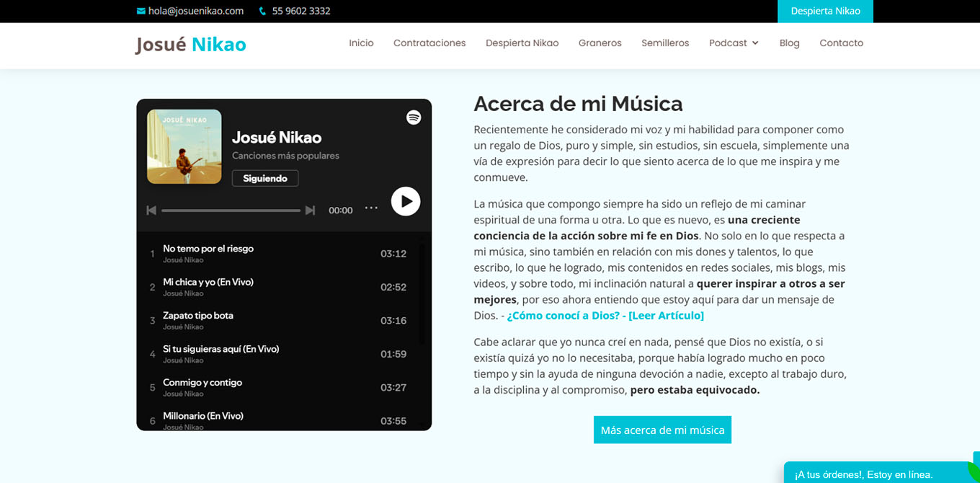Open the three-dot more options in the player

(371, 208)
